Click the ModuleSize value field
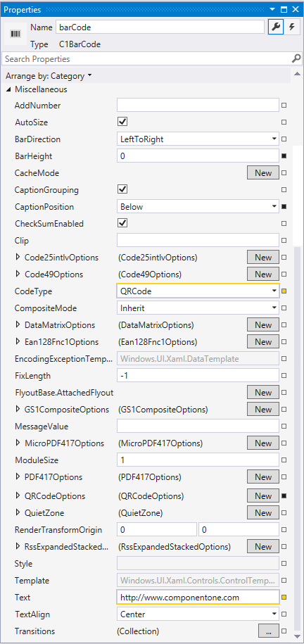Viewport: 304px width, 644px height. coord(198,460)
